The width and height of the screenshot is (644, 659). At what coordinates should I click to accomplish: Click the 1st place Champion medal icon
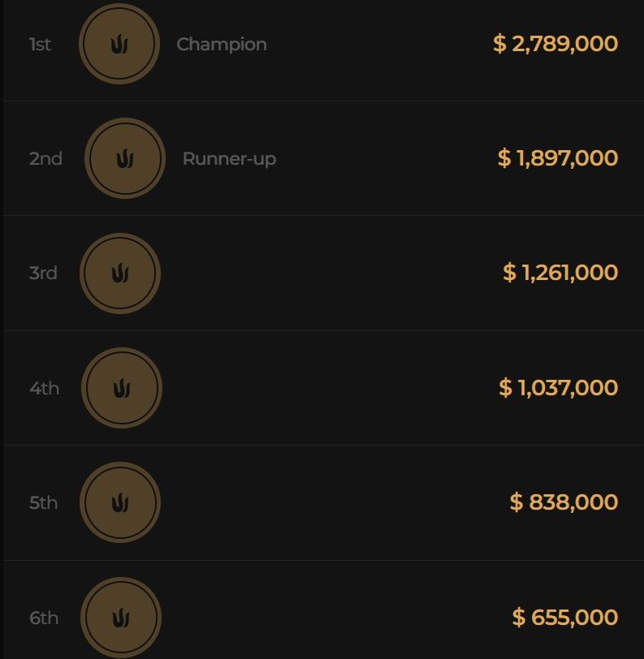pos(119,44)
